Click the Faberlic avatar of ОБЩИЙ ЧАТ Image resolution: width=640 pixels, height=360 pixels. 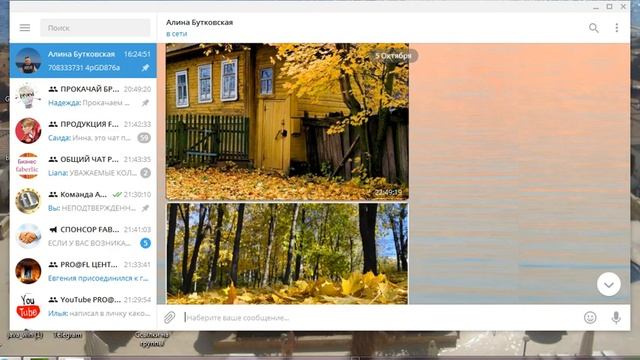(28, 166)
